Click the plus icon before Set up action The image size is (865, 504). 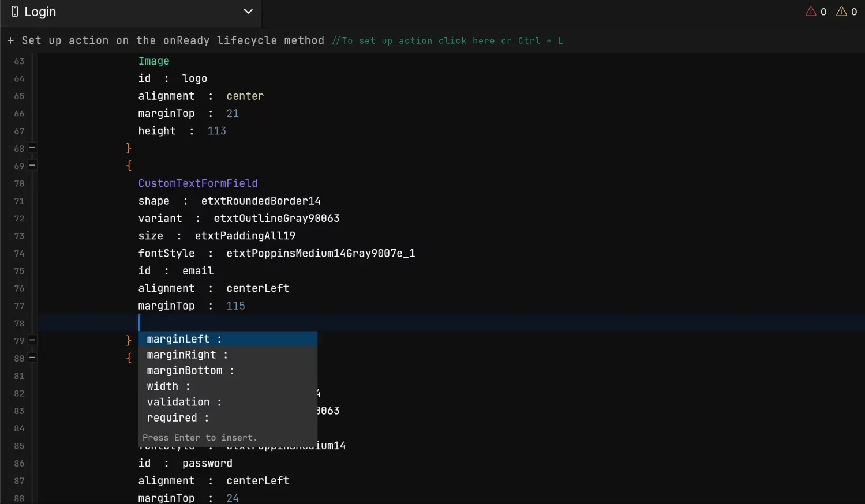[10, 41]
